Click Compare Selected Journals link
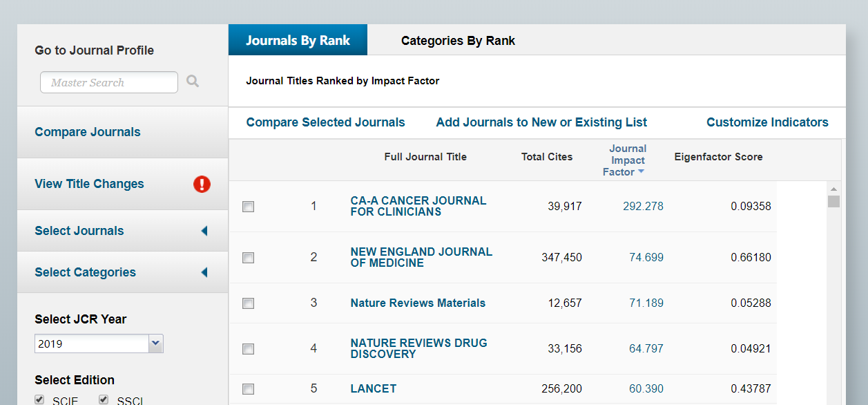This screenshot has width=868, height=405. [x=325, y=122]
